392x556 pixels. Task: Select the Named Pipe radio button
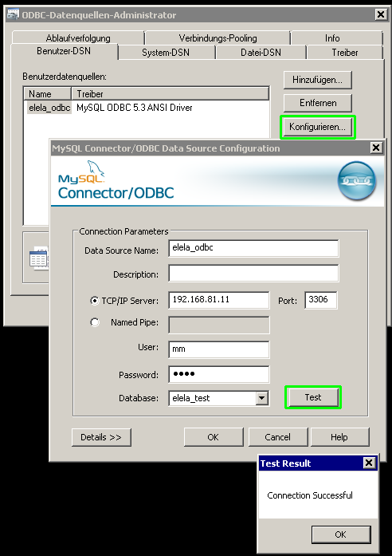click(95, 322)
